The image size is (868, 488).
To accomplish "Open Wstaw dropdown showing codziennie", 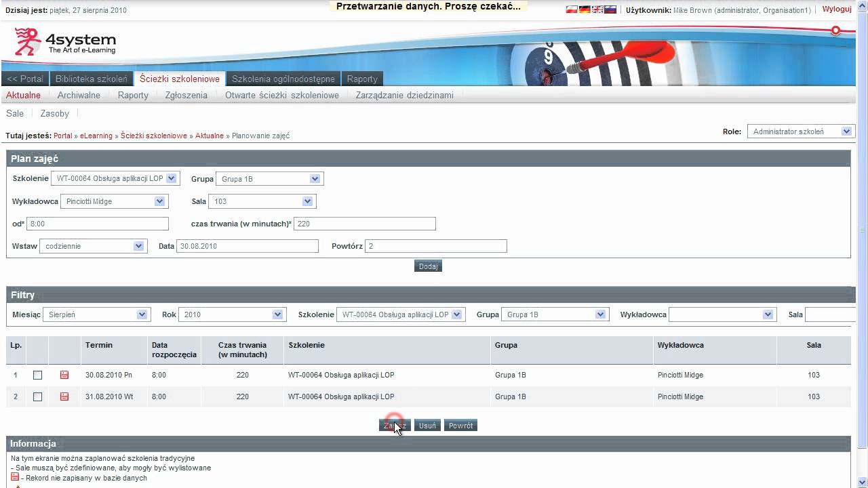I will click(94, 246).
